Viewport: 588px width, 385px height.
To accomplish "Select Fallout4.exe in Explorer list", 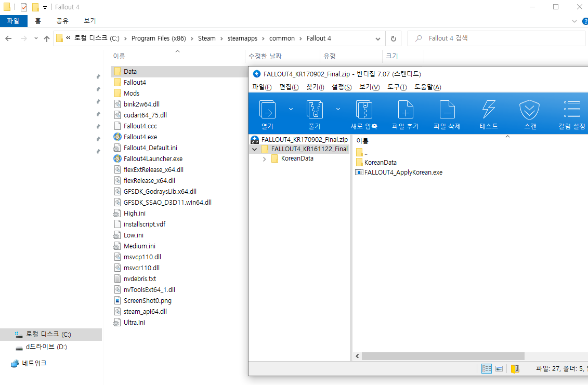I will (140, 137).
